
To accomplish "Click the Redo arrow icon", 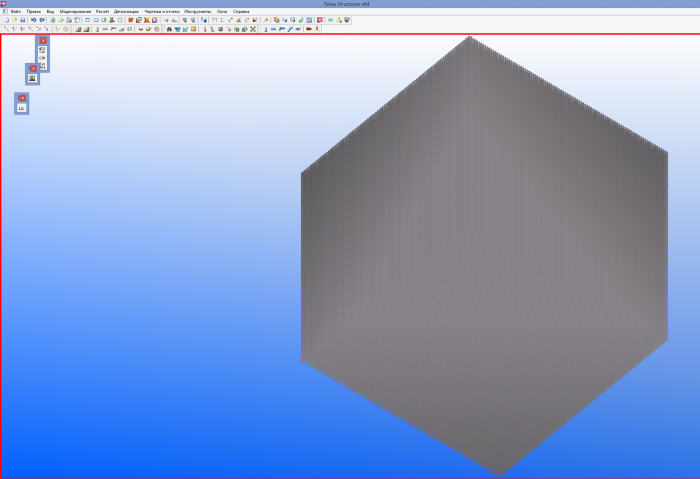I will 42,20.
